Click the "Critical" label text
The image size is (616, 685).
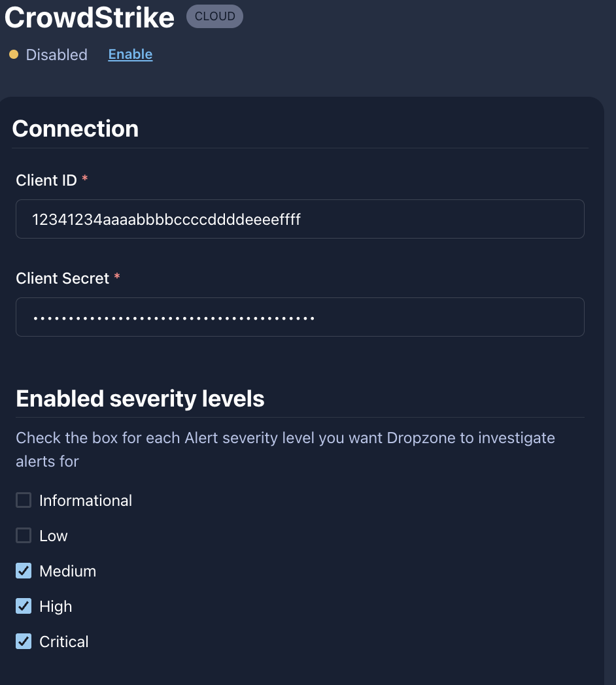tap(64, 642)
